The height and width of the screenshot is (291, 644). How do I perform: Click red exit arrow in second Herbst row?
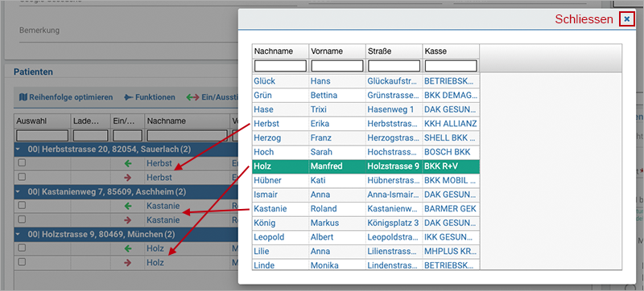(x=128, y=178)
